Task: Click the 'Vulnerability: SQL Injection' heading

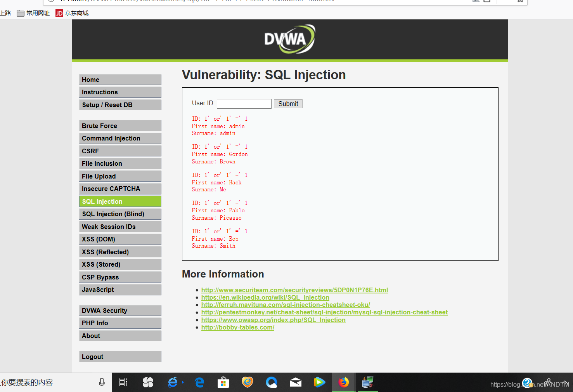Action: pyautogui.click(x=264, y=75)
